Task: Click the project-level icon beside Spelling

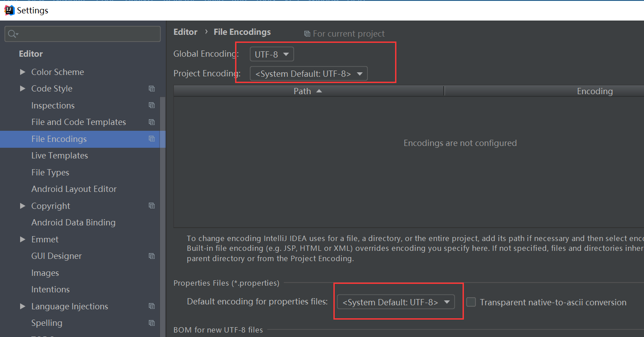Action: click(152, 323)
